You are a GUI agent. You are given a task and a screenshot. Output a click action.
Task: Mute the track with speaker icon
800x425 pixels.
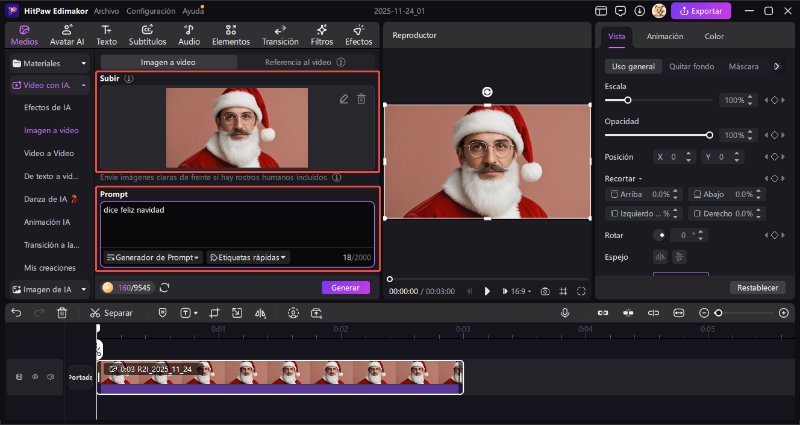tap(51, 377)
